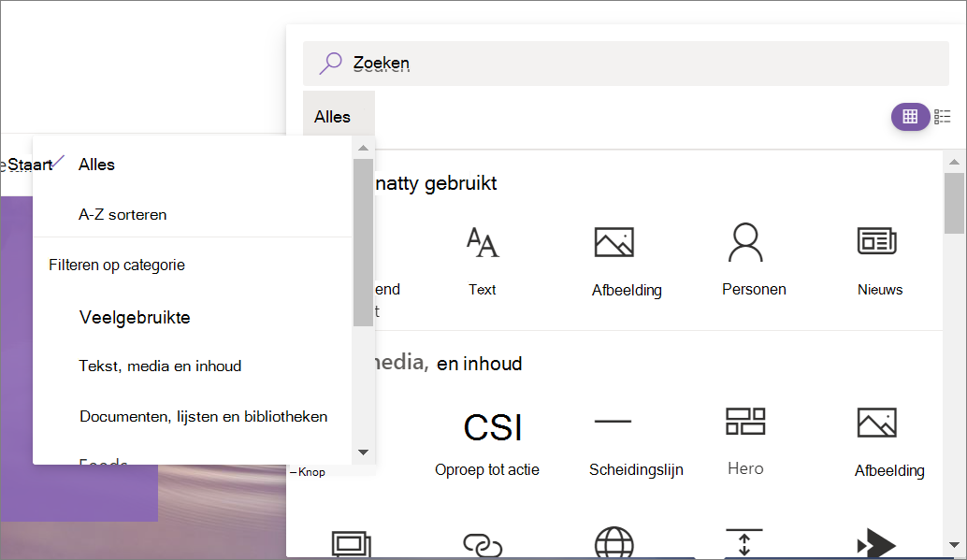Screen dimensions: 967x560
Task: Click the web part panel scroll down arrow
Action: click(954, 545)
